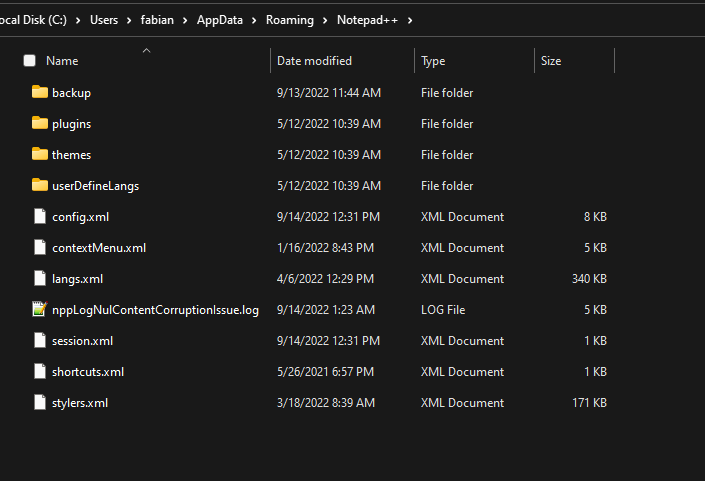Screen dimensions: 705x481
Task: Tick the select-all checkbox beside Name
Action: [30, 61]
